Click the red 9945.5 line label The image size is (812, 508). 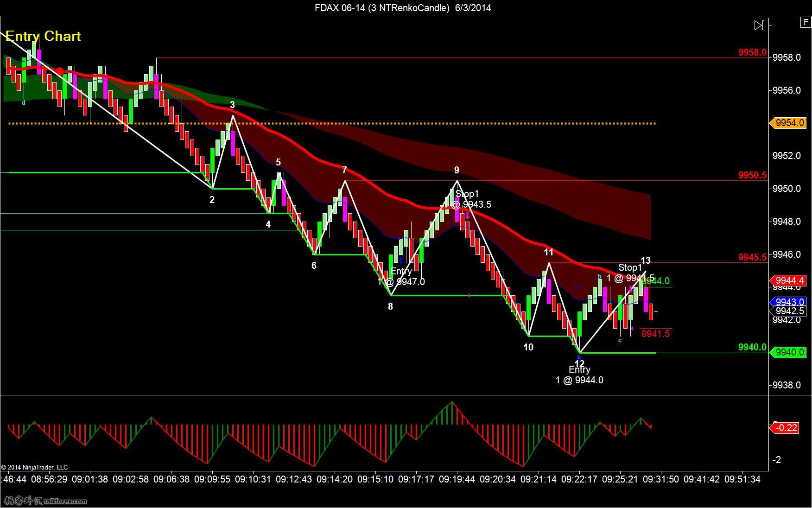(752, 257)
